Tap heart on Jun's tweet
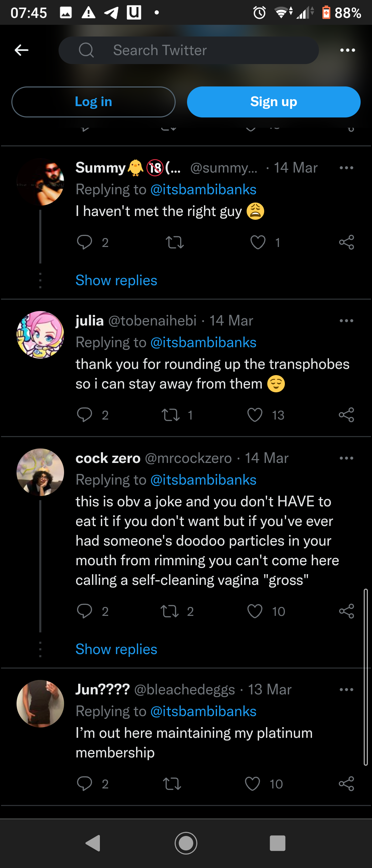The image size is (372, 868). (x=252, y=784)
